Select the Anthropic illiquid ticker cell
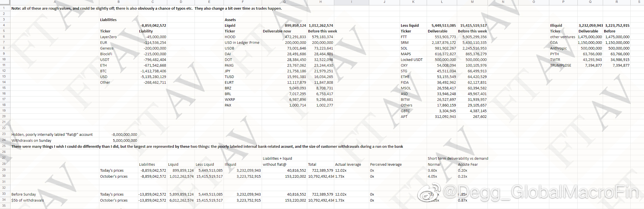This screenshot has width=644, height=209. [x=563, y=48]
